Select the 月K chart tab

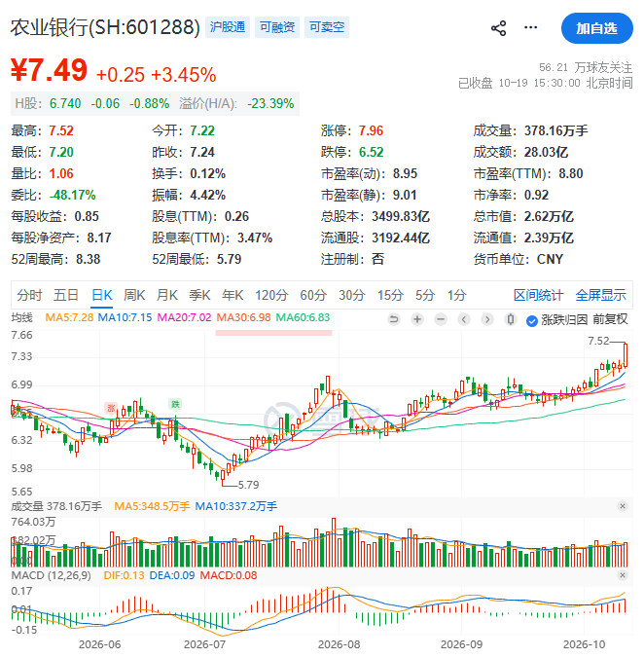167,295
